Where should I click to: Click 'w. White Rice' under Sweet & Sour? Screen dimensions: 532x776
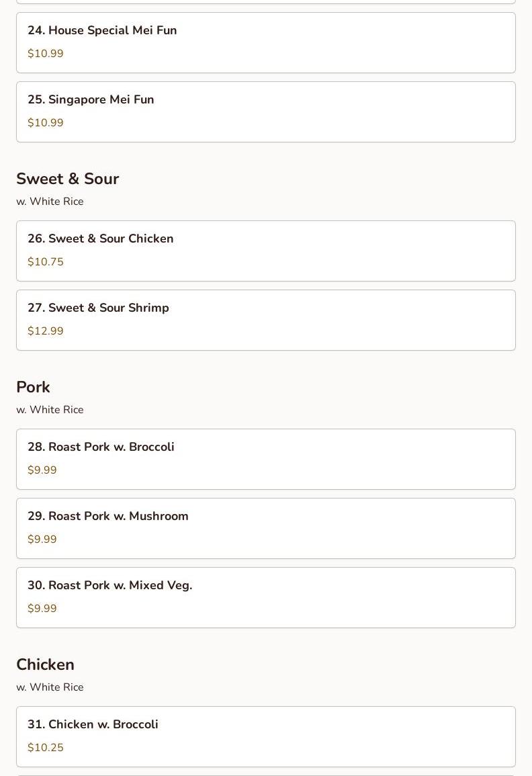[x=50, y=202]
